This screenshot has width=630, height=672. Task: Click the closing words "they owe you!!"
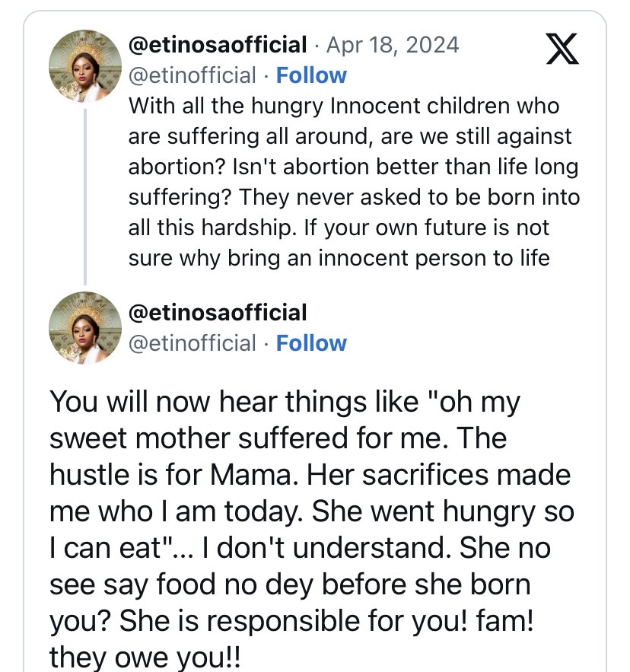pos(145,658)
